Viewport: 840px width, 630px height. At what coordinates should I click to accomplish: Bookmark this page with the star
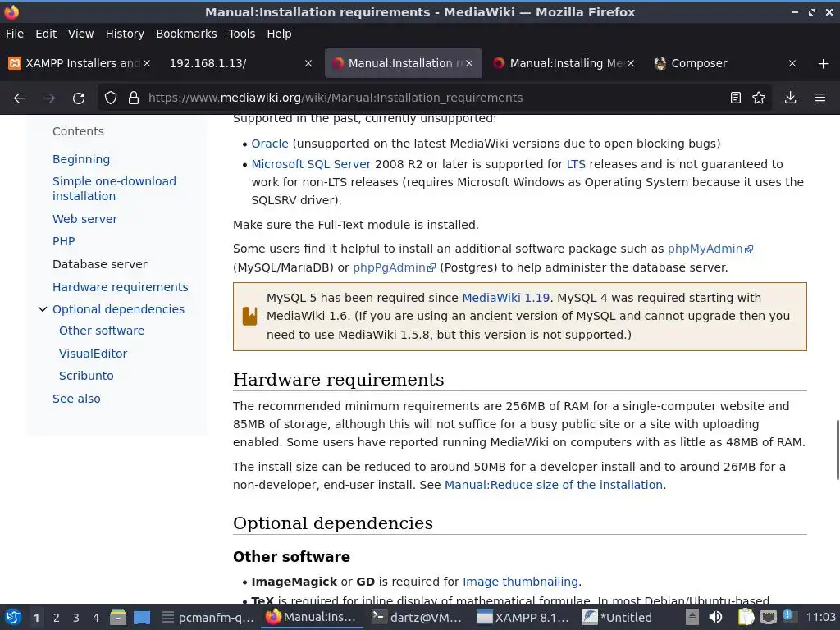[x=759, y=98]
